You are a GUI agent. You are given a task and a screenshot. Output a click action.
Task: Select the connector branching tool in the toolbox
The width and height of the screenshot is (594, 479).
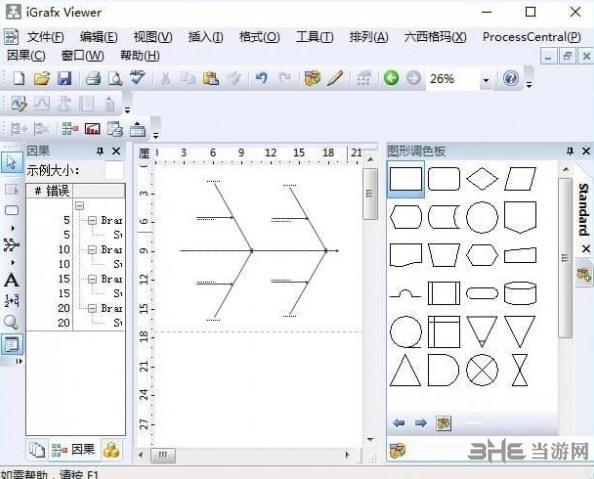11,245
